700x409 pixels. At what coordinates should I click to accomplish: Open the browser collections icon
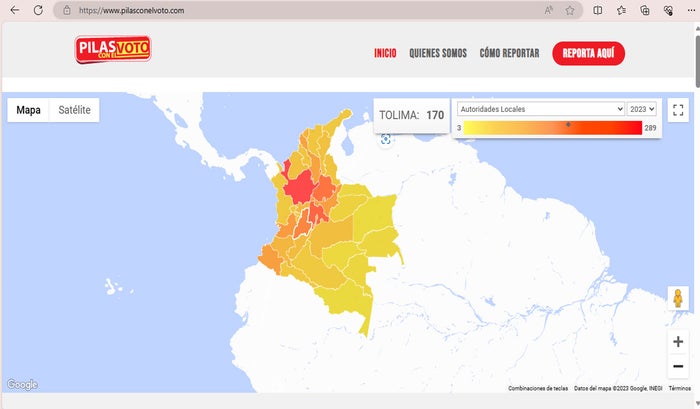click(644, 10)
